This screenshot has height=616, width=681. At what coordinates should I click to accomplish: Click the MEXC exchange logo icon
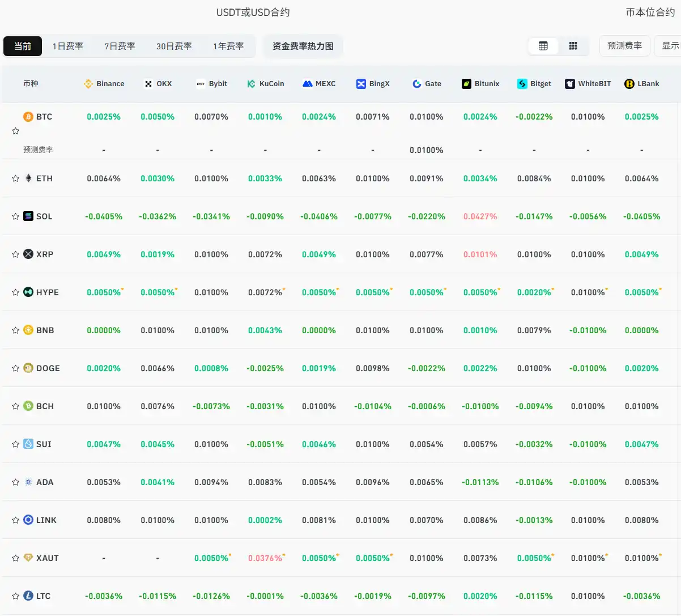(308, 84)
